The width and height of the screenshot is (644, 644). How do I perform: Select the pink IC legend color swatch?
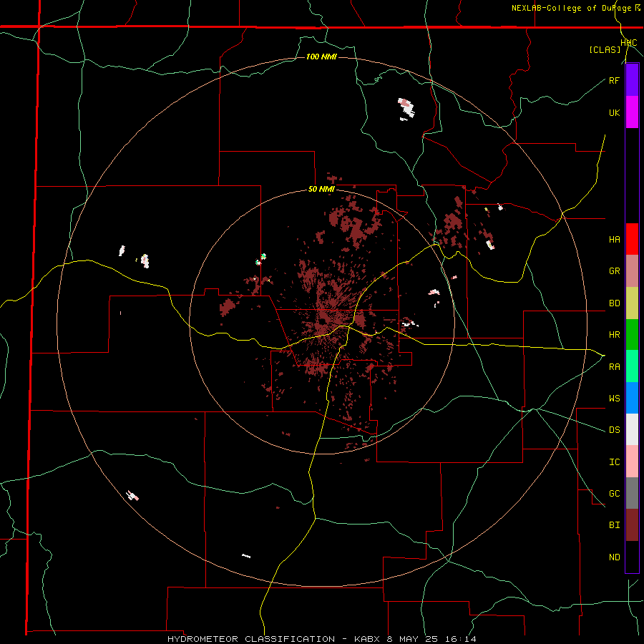(x=632, y=462)
